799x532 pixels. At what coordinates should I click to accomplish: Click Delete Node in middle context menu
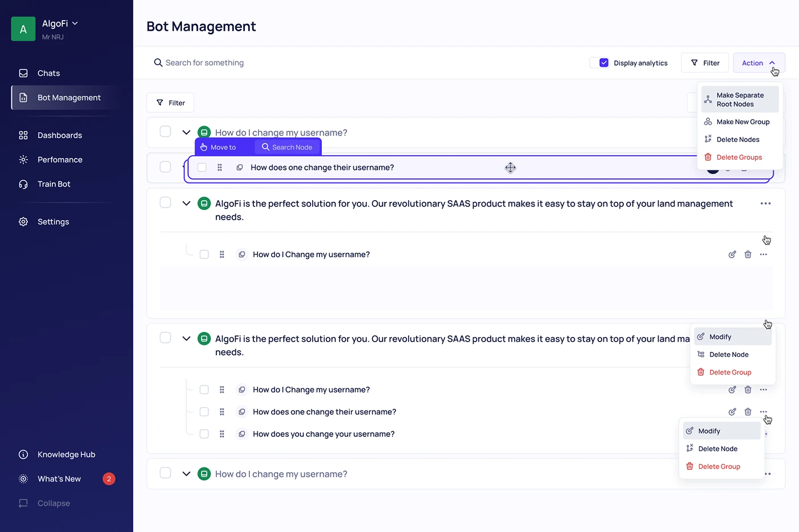(x=733, y=355)
